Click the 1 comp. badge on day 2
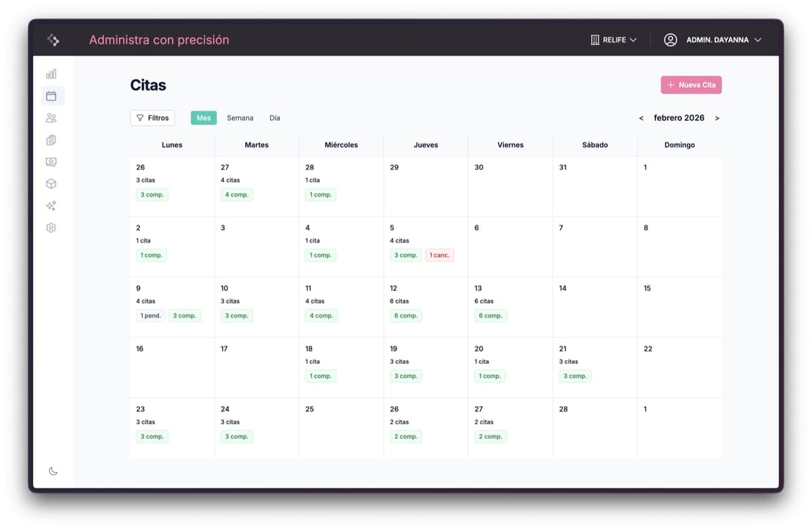 pyautogui.click(x=152, y=255)
